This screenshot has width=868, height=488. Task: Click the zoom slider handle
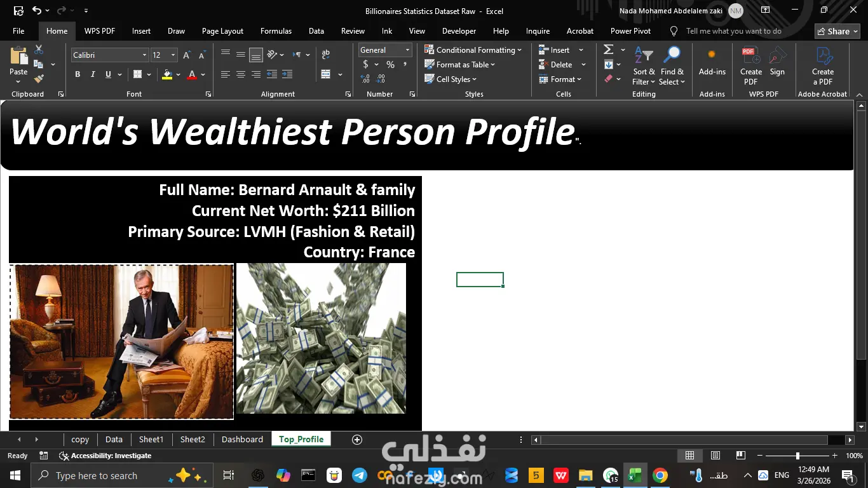click(797, 456)
